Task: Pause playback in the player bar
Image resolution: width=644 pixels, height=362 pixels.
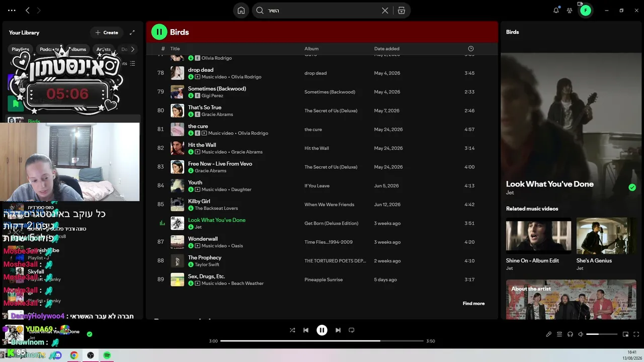Action: point(322,330)
